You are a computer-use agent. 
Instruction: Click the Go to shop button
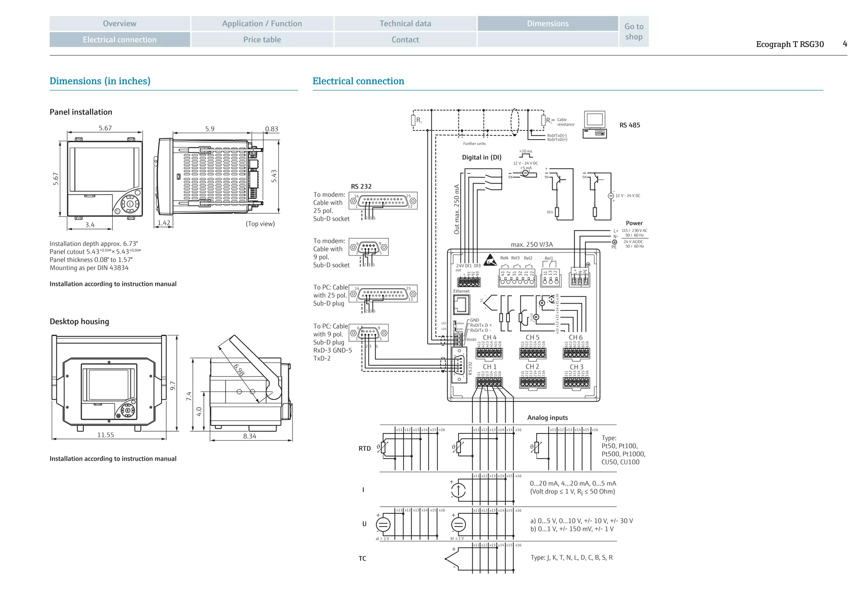tap(634, 31)
